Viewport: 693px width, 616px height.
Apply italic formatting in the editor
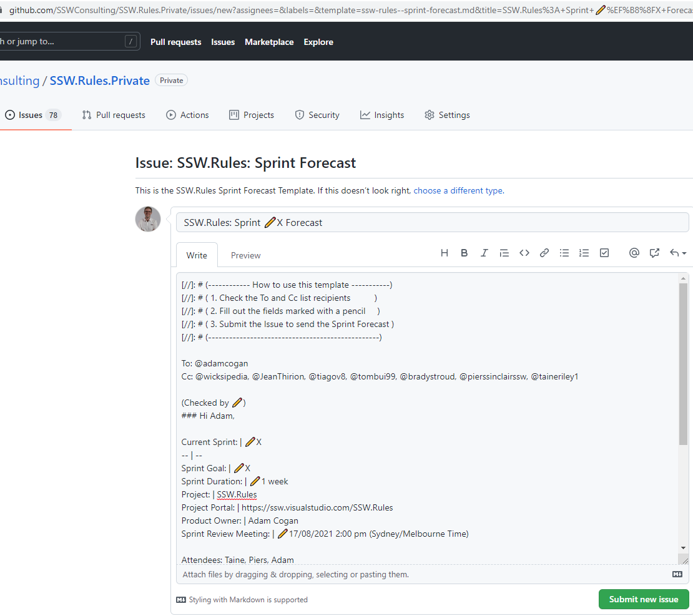[x=484, y=253]
